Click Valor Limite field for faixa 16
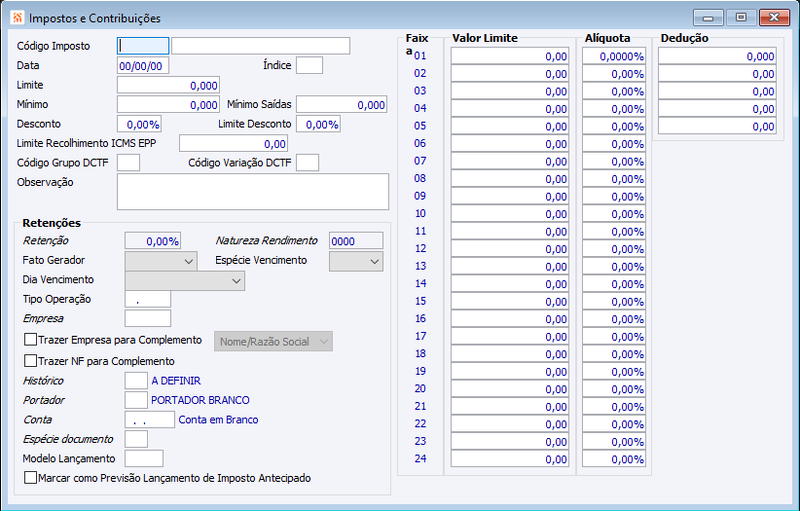The height and width of the screenshot is (511, 800). [x=510, y=319]
